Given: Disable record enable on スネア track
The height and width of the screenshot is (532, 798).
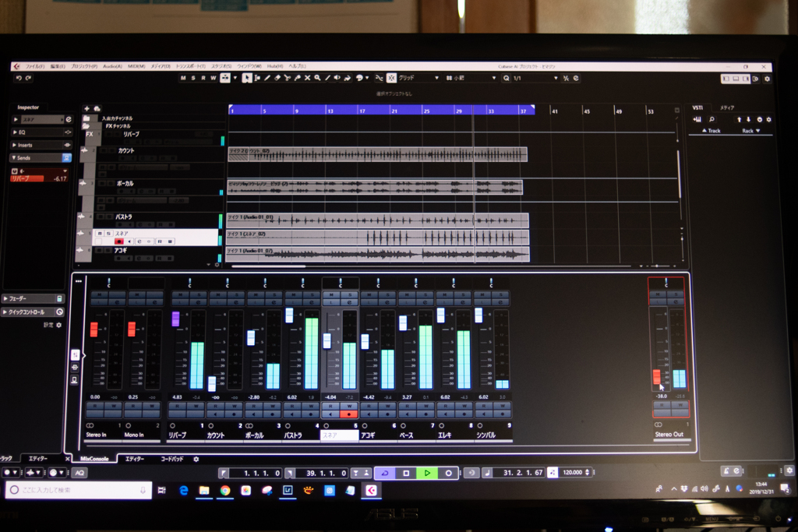Looking at the screenshot, I should click(x=118, y=241).
